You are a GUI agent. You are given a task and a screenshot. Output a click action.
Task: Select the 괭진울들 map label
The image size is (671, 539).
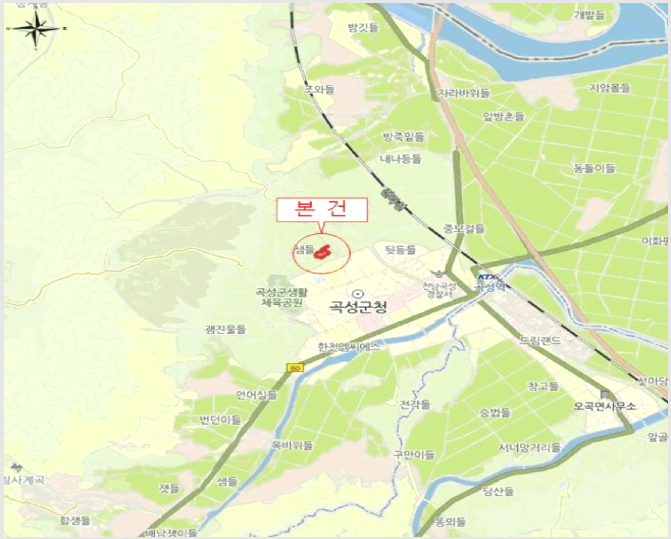click(x=226, y=329)
